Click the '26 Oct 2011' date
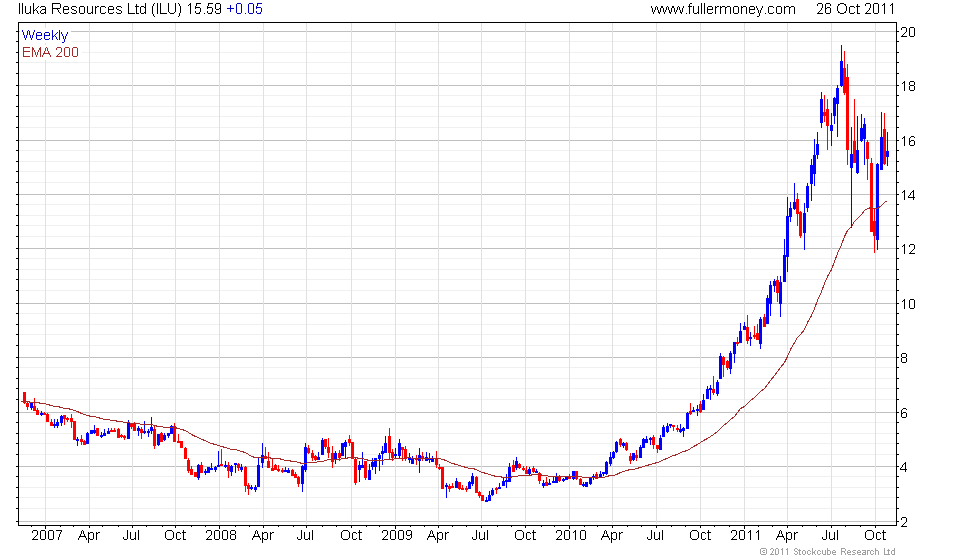 [x=856, y=9]
